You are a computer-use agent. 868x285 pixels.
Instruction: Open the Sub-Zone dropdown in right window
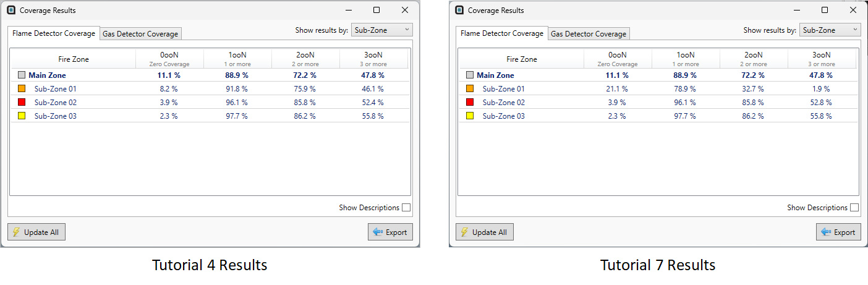coord(830,30)
